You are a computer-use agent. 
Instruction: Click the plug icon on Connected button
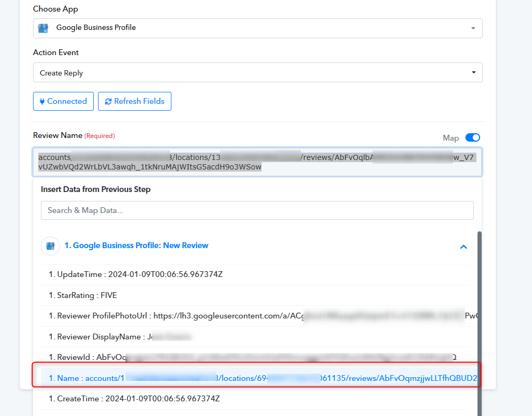tap(42, 102)
